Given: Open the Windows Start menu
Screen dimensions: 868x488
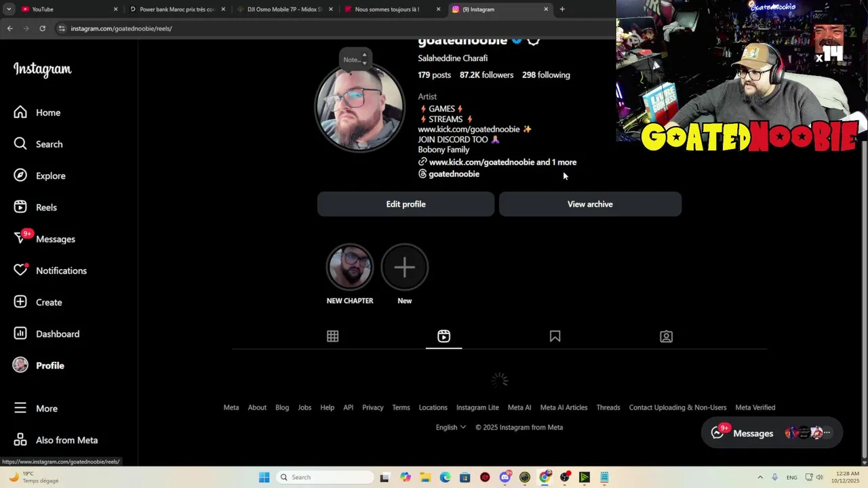Looking at the screenshot, I should 264,477.
